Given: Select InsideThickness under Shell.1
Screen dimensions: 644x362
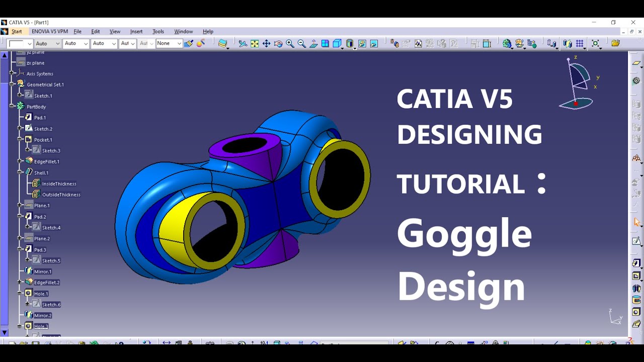Looking at the screenshot, I should [59, 184].
